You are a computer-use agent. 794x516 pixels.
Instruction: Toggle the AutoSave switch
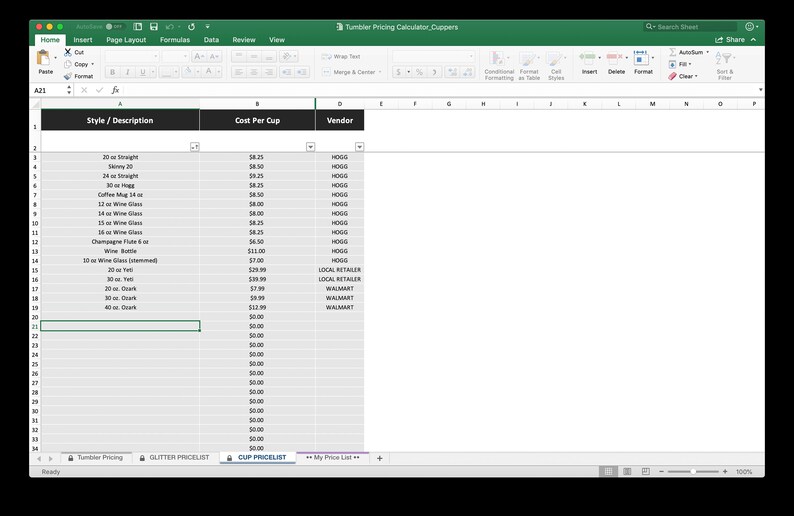tap(114, 27)
